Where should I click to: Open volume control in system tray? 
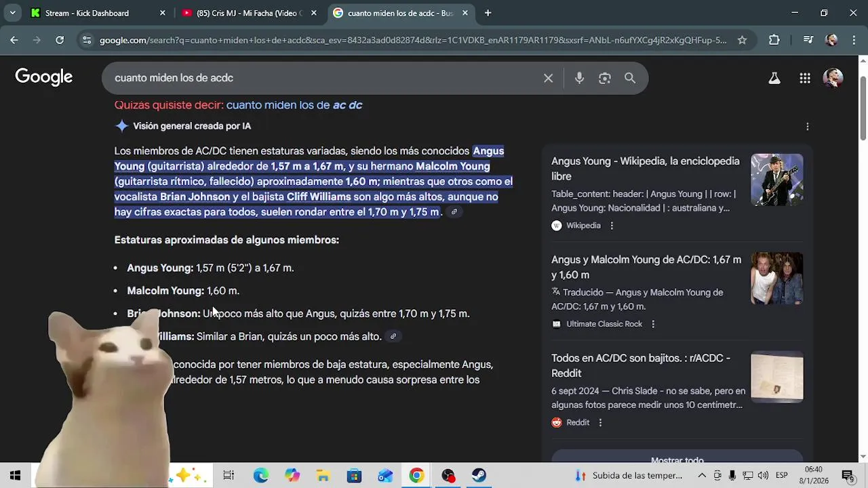[763, 475]
